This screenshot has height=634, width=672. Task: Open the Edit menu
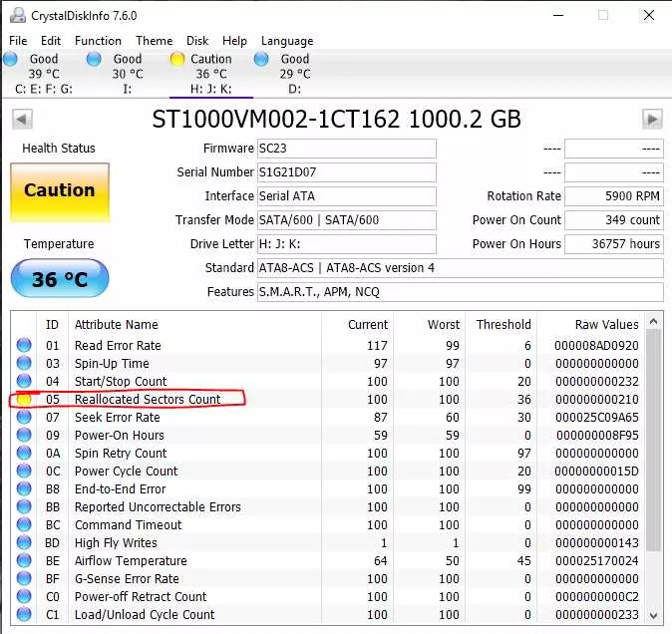click(51, 41)
